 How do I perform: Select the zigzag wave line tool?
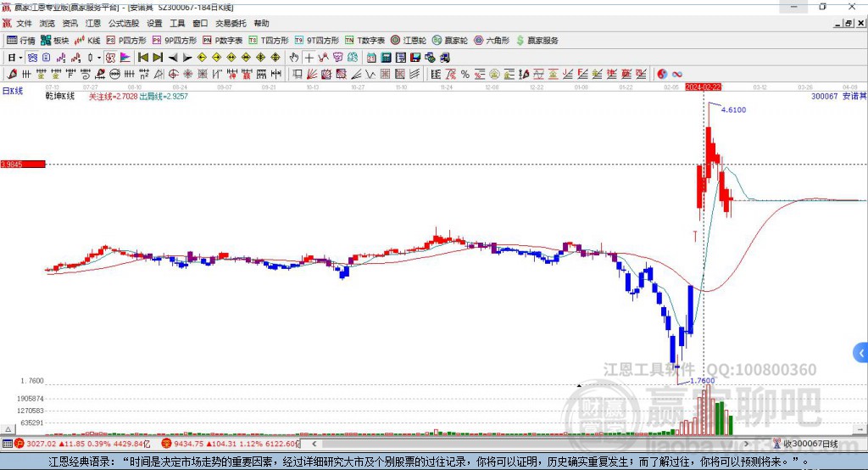click(x=370, y=74)
